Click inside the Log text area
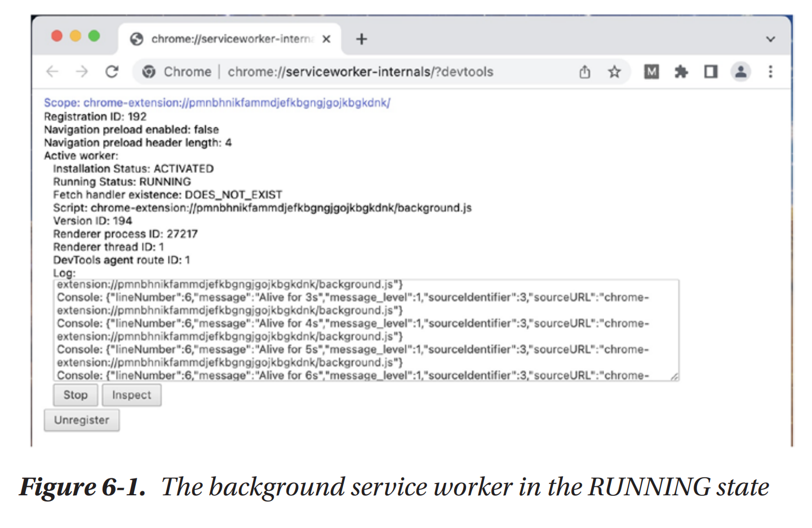 click(x=366, y=330)
